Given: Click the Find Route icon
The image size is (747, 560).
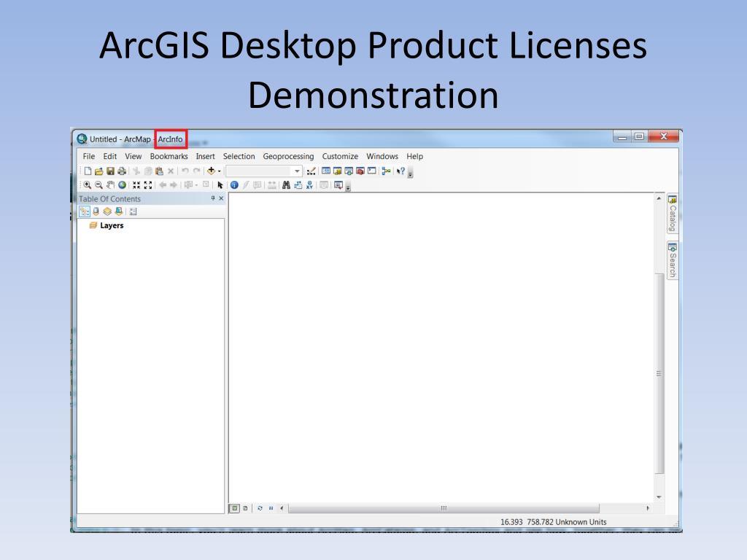Looking at the screenshot, I should point(298,184).
